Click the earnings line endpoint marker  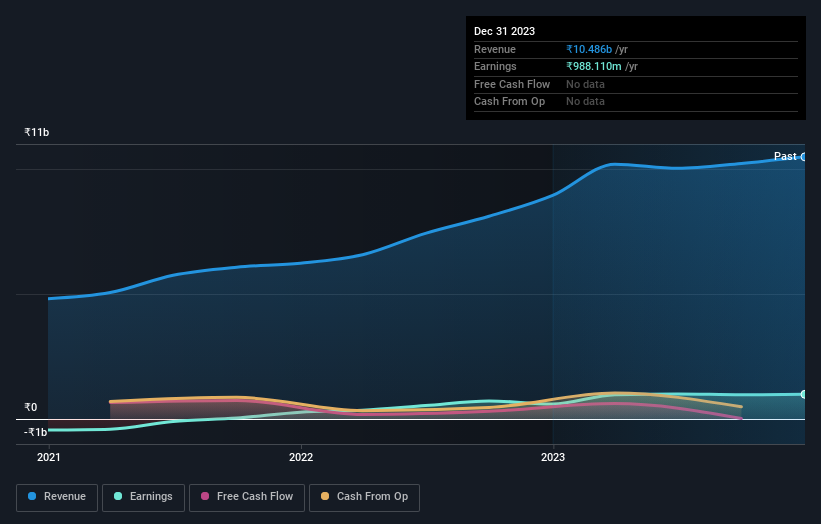pos(804,394)
